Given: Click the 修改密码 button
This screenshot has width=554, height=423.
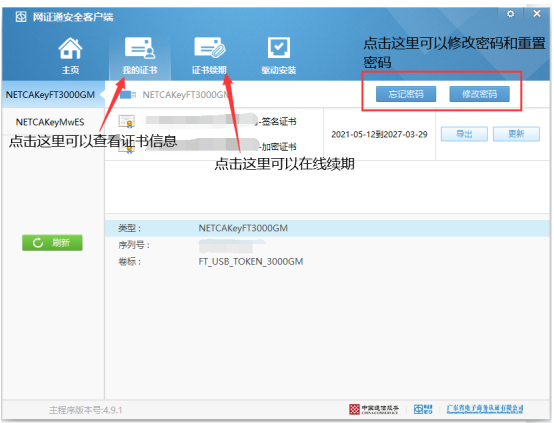Looking at the screenshot, I should (x=479, y=94).
